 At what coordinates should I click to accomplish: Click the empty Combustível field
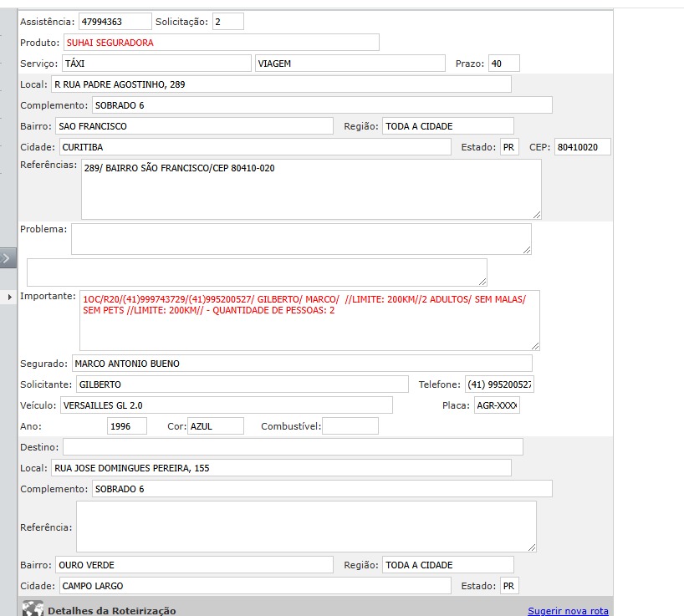350,426
